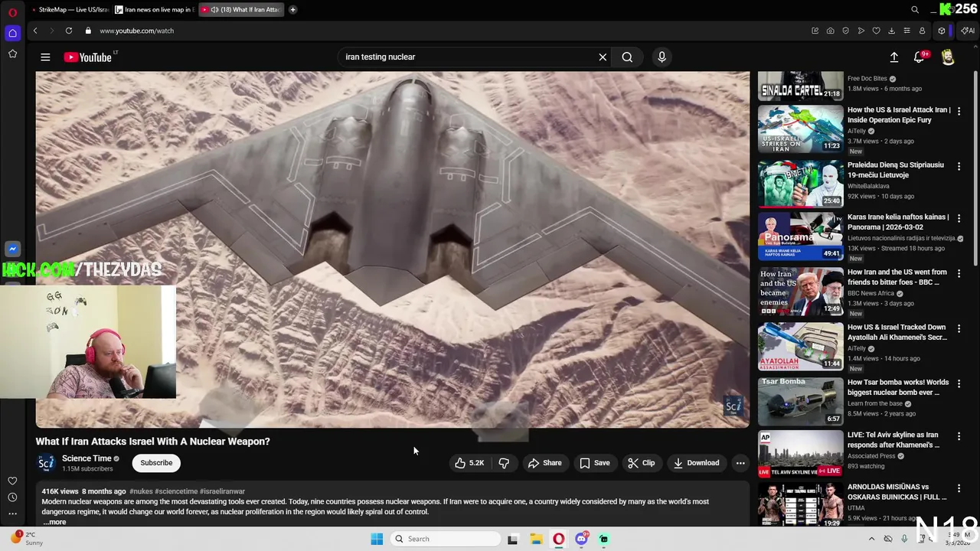Open the YouTube account avatar menu
The image size is (980, 551).
[948, 57]
